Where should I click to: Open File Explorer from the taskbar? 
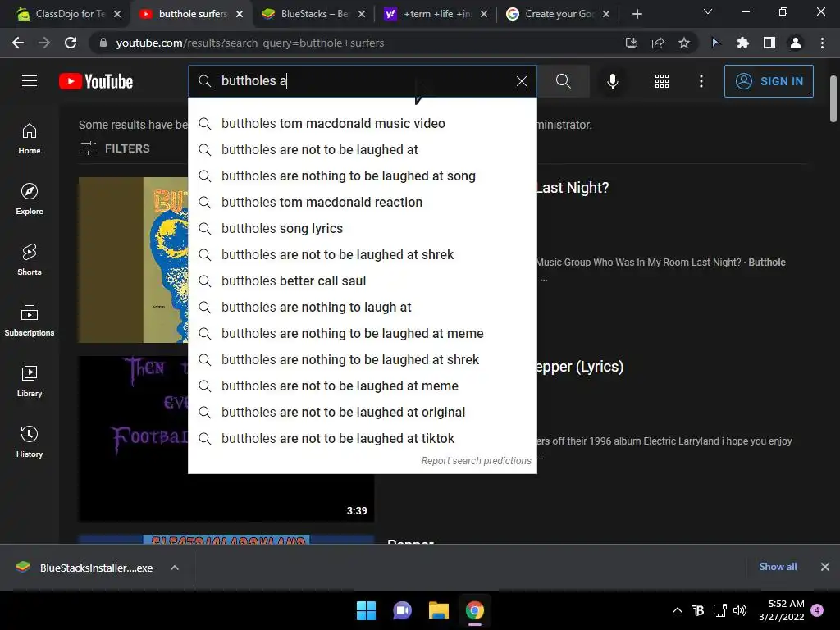[x=439, y=610]
